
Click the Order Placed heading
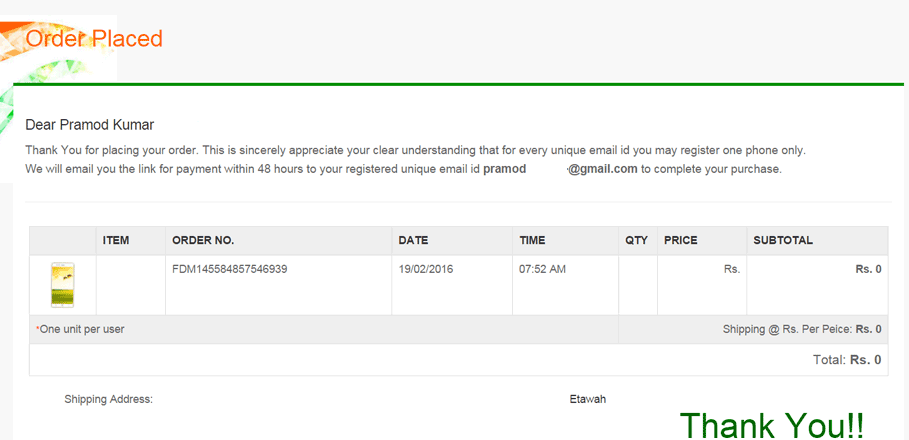(94, 39)
